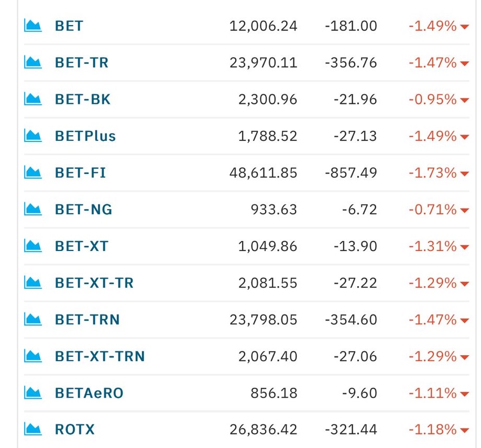The image size is (481, 448).
Task: Click the BET-FI index name
Action: [80, 173]
